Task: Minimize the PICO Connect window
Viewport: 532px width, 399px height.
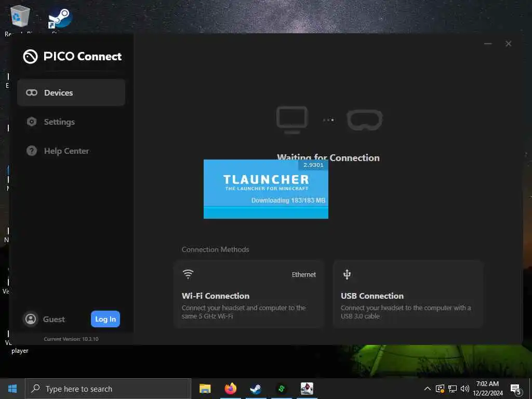Action: click(x=488, y=44)
